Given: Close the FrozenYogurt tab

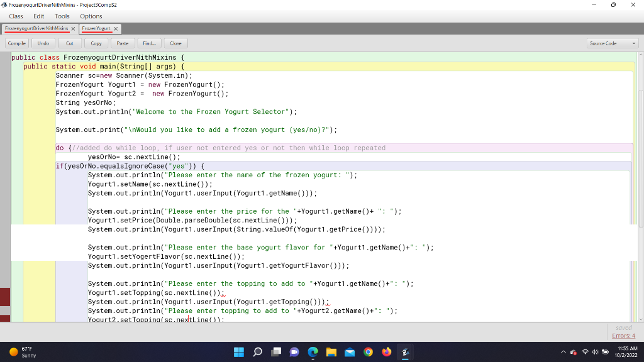Looking at the screenshot, I should [x=116, y=29].
